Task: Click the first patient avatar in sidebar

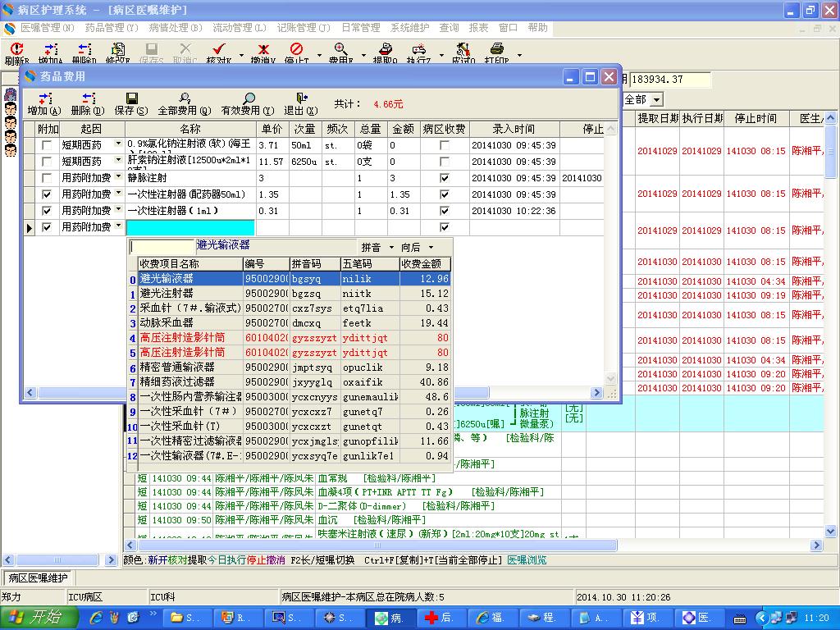Action: (x=11, y=95)
